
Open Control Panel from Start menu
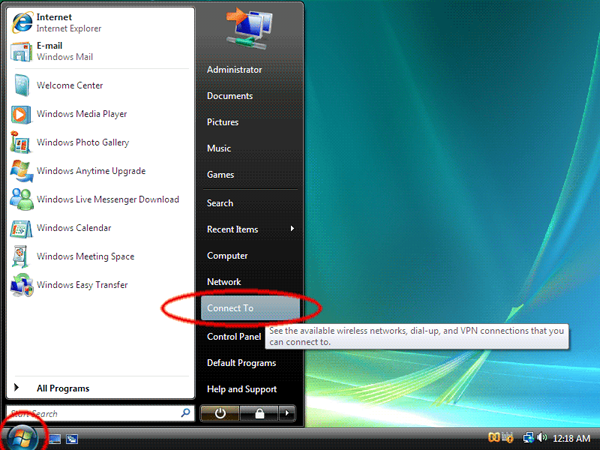[234, 337]
